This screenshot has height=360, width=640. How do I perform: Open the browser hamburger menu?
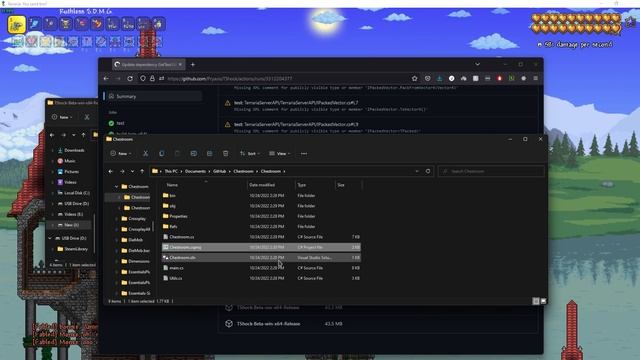pyautogui.click(x=536, y=78)
